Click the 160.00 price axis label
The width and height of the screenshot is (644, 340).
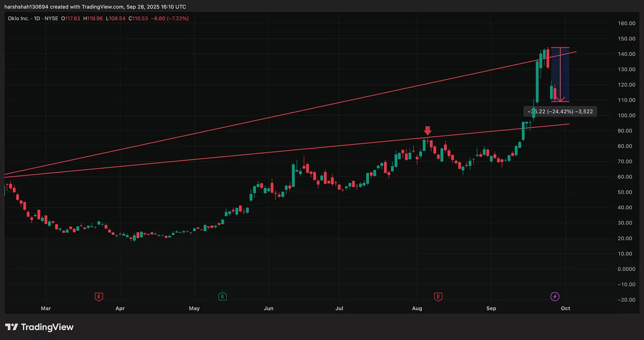[627, 23]
